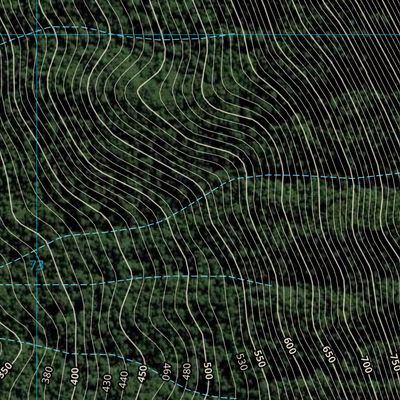Select the 440 contour label
Viewport: 400px width, 400px height.
click(123, 380)
